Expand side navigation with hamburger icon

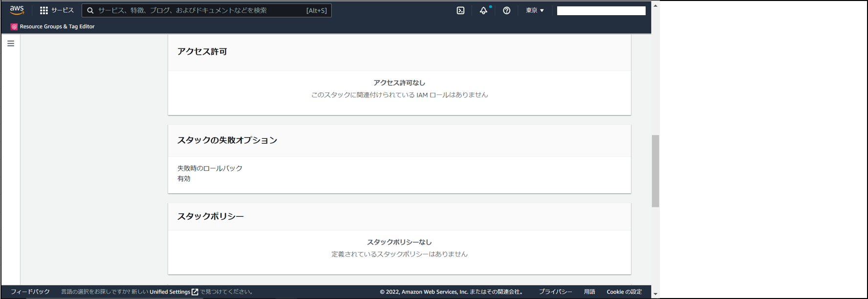tap(11, 44)
